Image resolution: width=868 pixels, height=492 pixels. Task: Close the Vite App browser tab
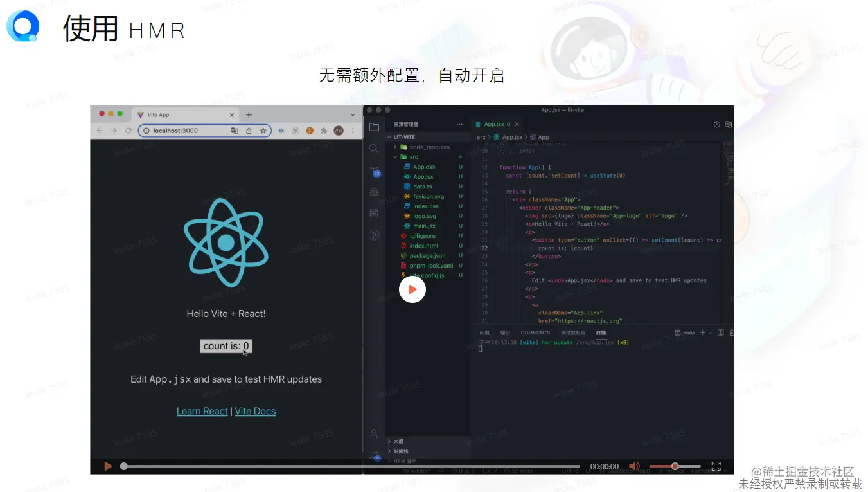click(232, 114)
